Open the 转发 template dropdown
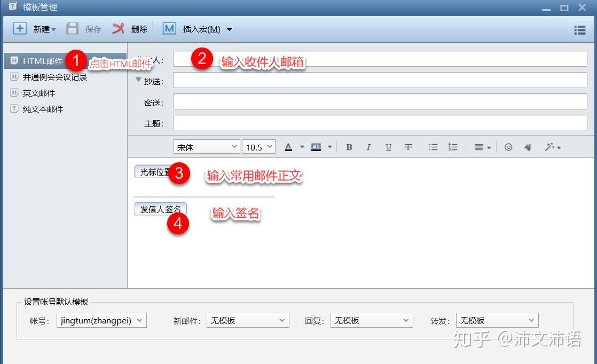597x364 pixels. click(496, 320)
